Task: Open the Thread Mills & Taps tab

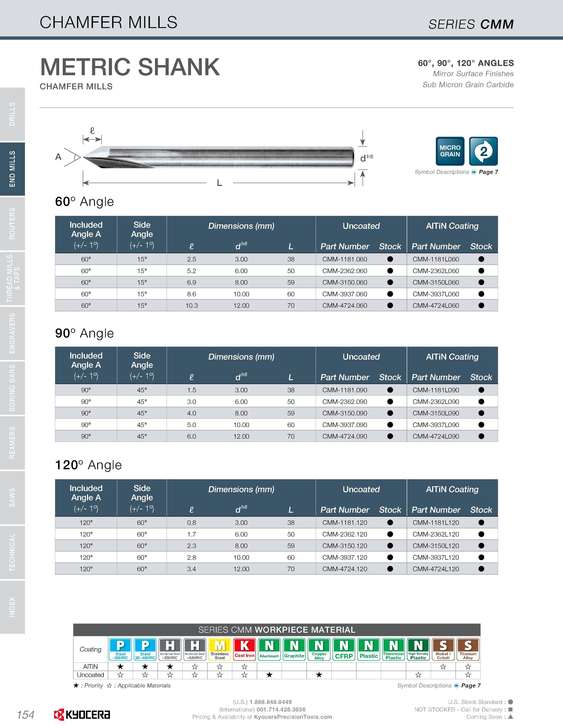Action: 12,278
